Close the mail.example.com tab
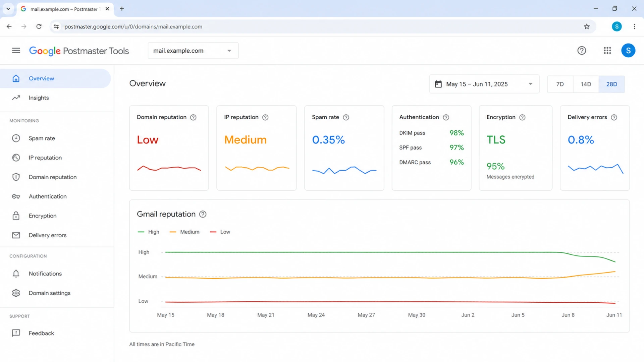 click(x=107, y=9)
